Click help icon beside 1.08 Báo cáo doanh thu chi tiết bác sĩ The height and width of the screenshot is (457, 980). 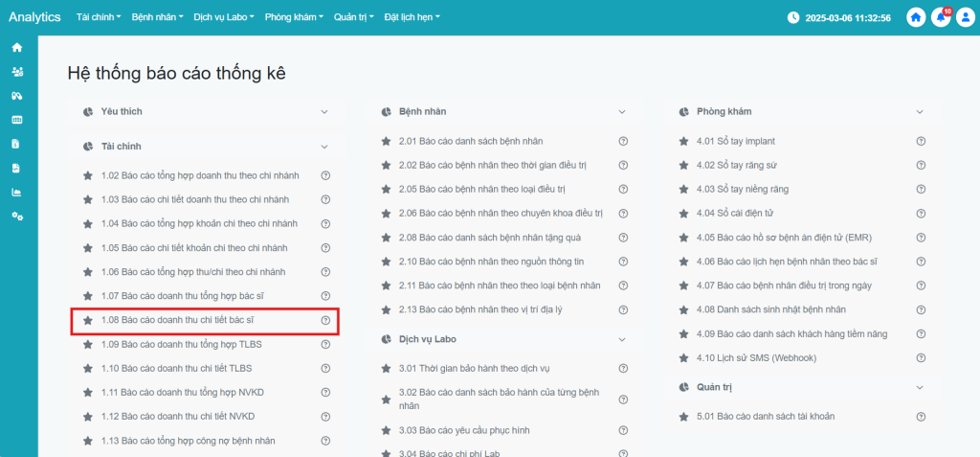325,320
